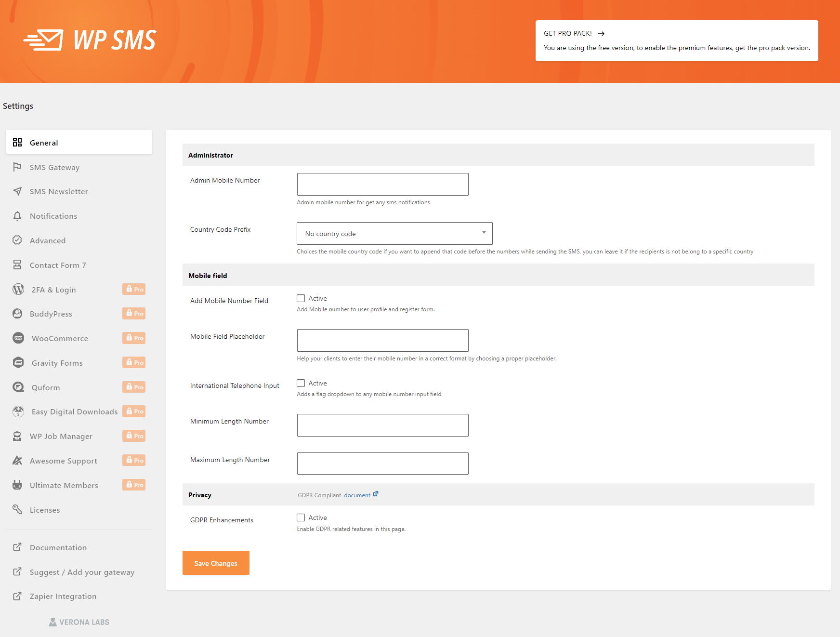This screenshot has width=840, height=637.
Task: Enable the International Telephone Input checkbox
Action: (301, 383)
